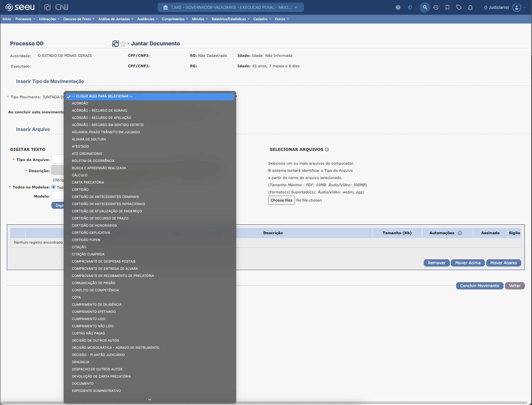532x405 pixels.
Task: Select ALVARÁ DE SOLTURA in the dropdown list
Action: 89,139
